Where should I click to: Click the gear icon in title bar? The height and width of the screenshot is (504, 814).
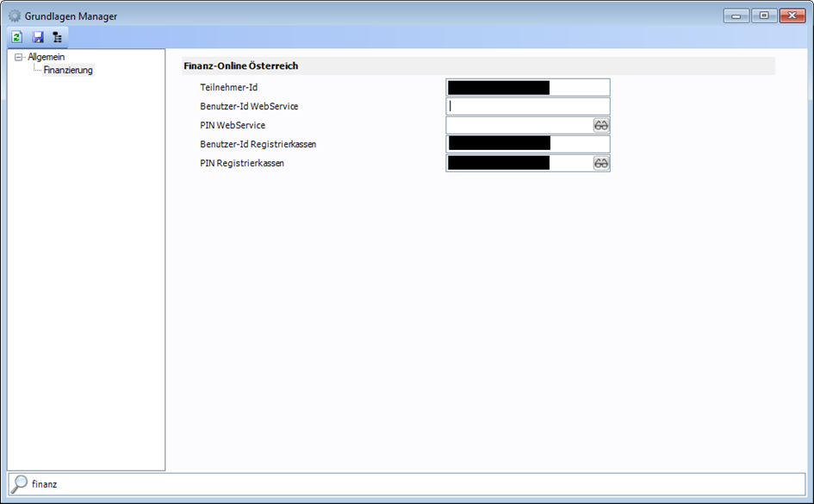[x=15, y=16]
